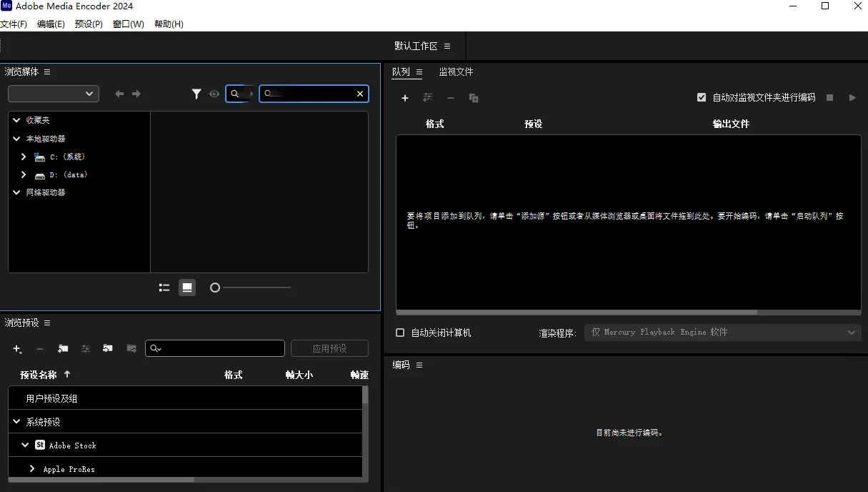This screenshot has width=868, height=492.
Task: Collapse the 网络驱动器 tree node
Action: point(16,192)
